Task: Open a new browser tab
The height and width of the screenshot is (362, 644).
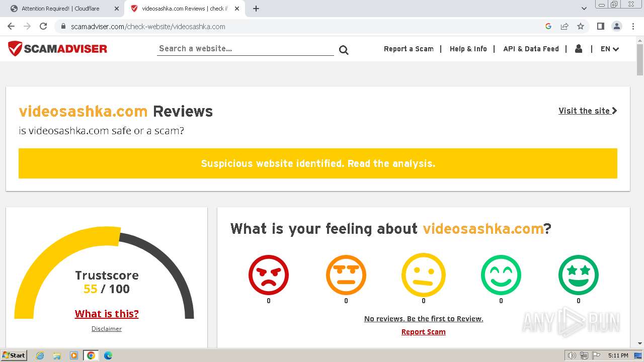Action: tap(256, 9)
